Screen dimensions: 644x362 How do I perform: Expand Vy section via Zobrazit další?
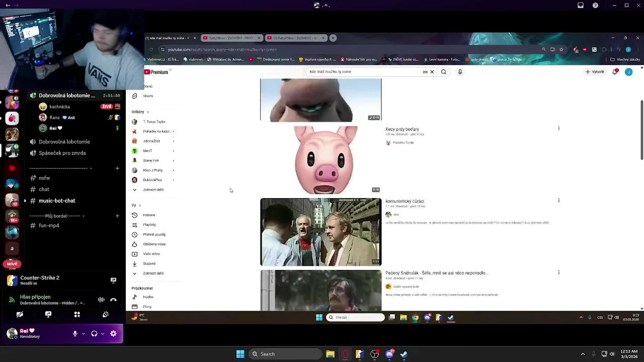[x=152, y=274]
